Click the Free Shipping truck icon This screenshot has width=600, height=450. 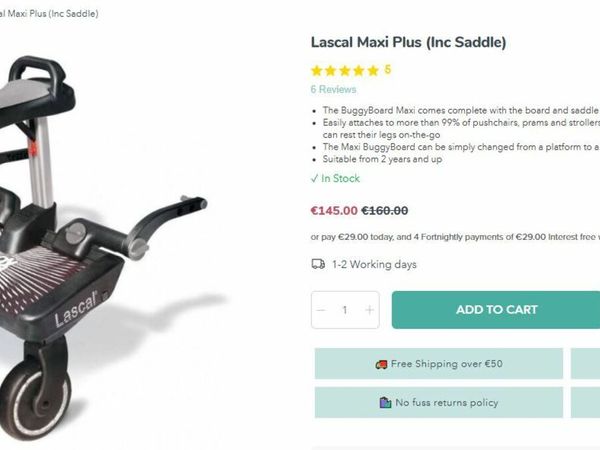tap(381, 364)
